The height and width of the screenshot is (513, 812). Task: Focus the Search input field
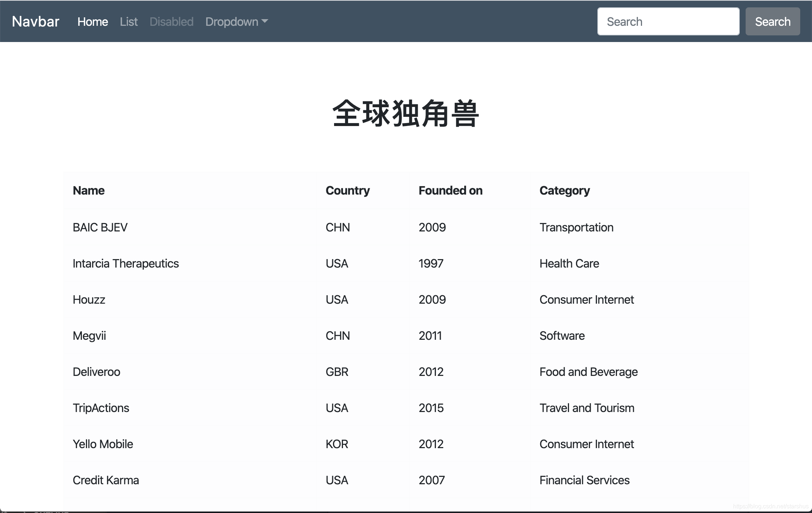[668, 22]
